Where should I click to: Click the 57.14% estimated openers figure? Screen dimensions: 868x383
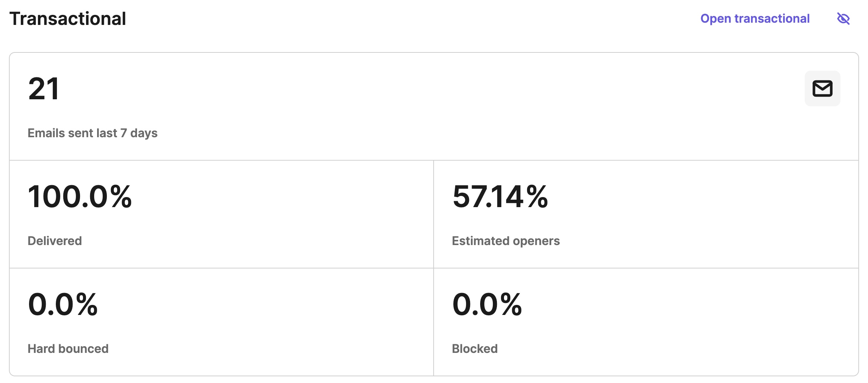(500, 196)
